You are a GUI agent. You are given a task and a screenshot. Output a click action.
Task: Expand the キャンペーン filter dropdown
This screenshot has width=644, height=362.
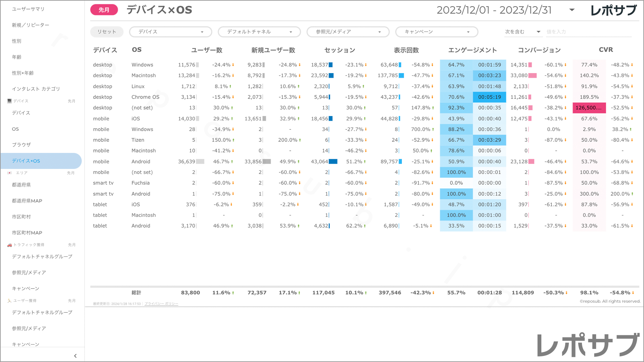tap(436, 32)
